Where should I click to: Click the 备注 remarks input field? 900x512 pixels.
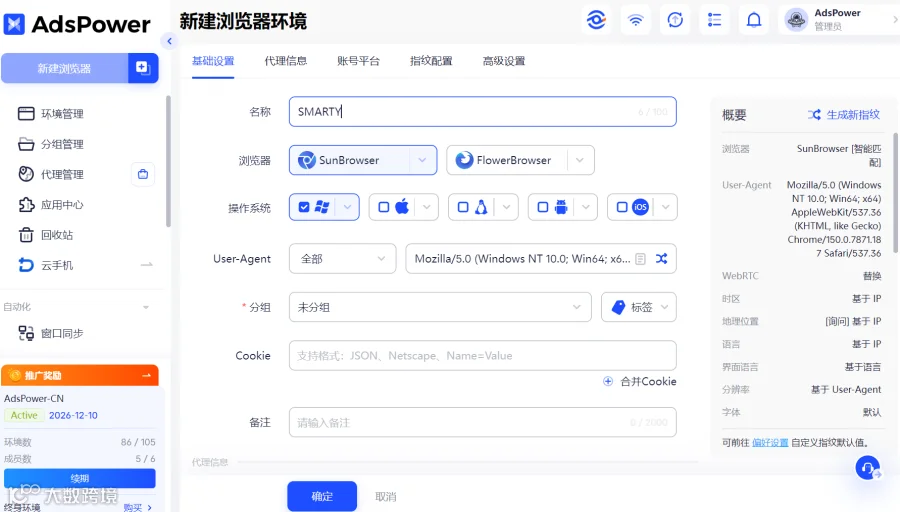[x=483, y=422]
